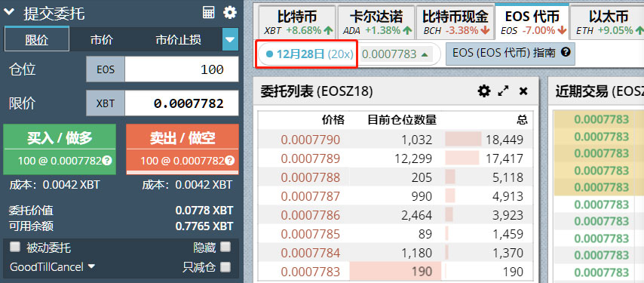Image resolution: width=644 pixels, height=283 pixels.
Task: Select the 限价 order tab
Action: (36, 39)
